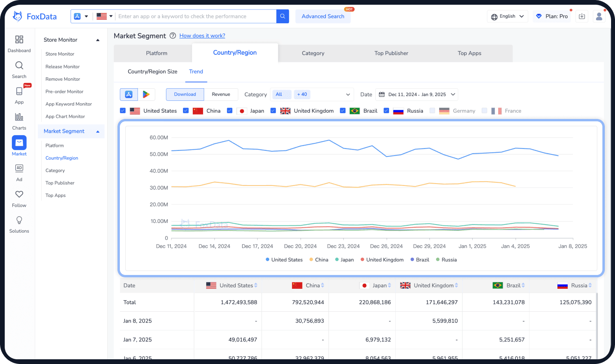This screenshot has height=364, width=615.
Task: Open the Dashboard sidebar icon
Action: tap(19, 39)
